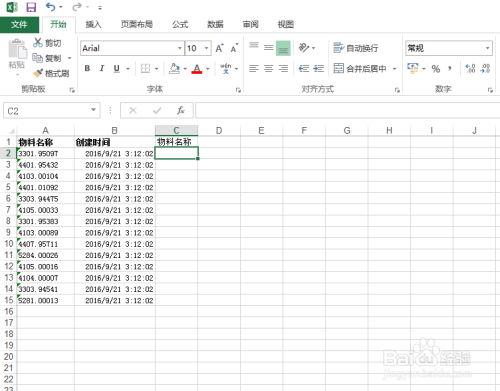
Task: Click the Increase Indent icon
Action: click(x=318, y=69)
